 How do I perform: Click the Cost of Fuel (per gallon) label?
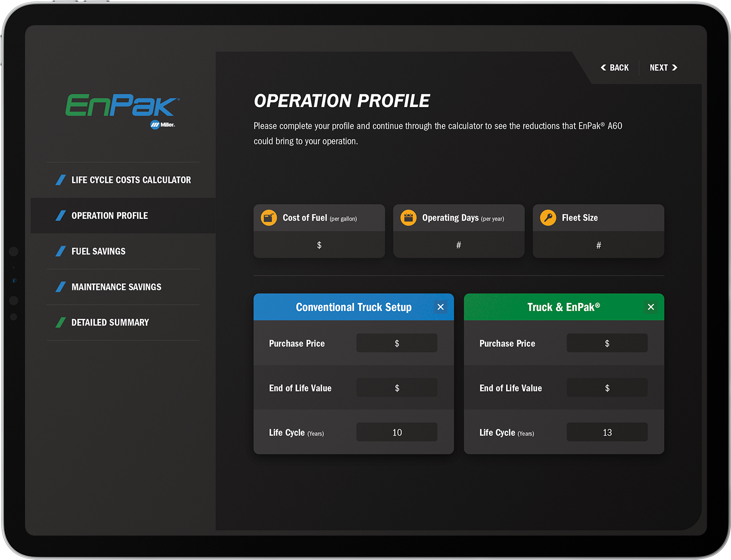(x=320, y=218)
